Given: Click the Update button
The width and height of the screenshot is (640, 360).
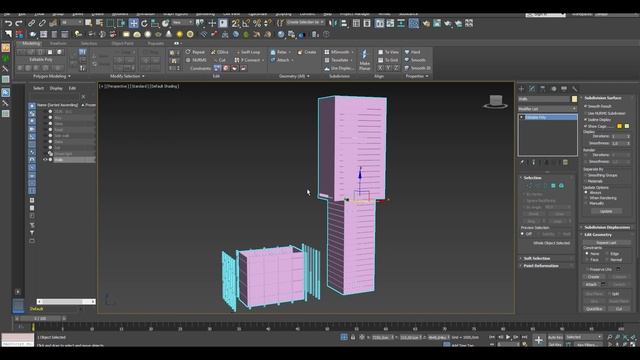Looking at the screenshot, I should 606,211.
